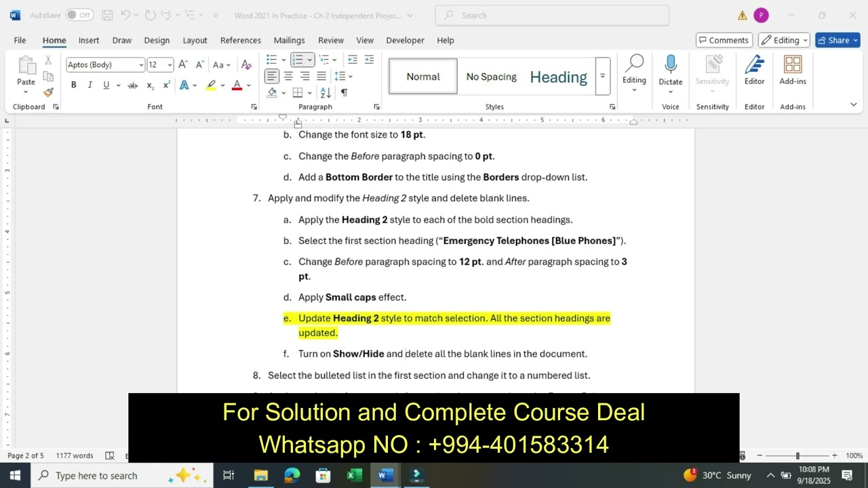Select the Normal style

tap(423, 77)
